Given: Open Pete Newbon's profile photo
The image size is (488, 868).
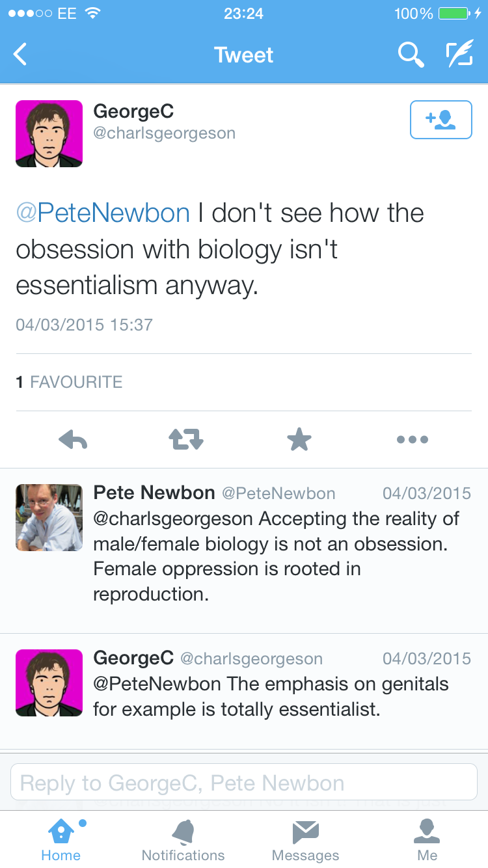Looking at the screenshot, I should click(x=49, y=517).
